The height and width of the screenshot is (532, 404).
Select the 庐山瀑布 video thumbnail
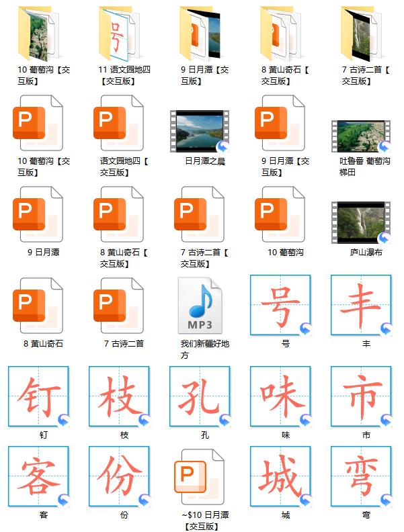(361, 222)
